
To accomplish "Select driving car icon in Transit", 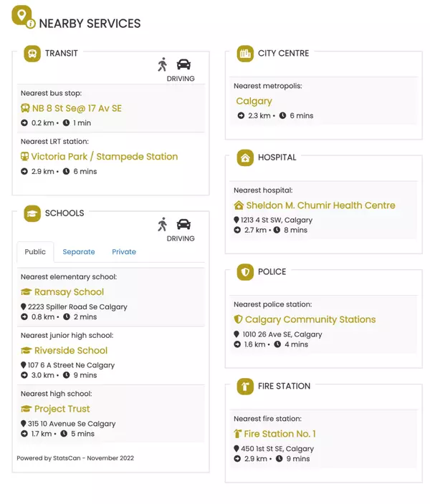I will point(183,64).
